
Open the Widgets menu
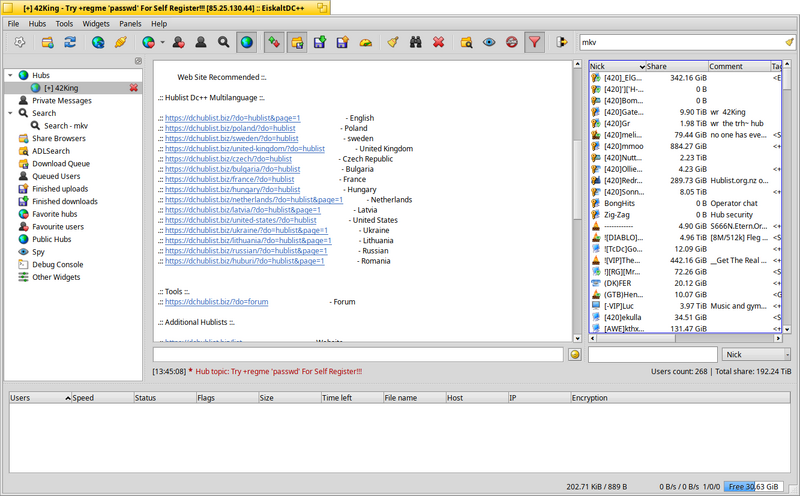click(x=96, y=23)
